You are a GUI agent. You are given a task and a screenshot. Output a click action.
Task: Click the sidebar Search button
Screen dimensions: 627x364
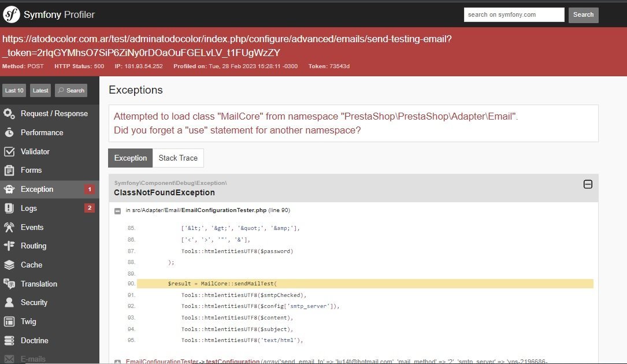71,90
